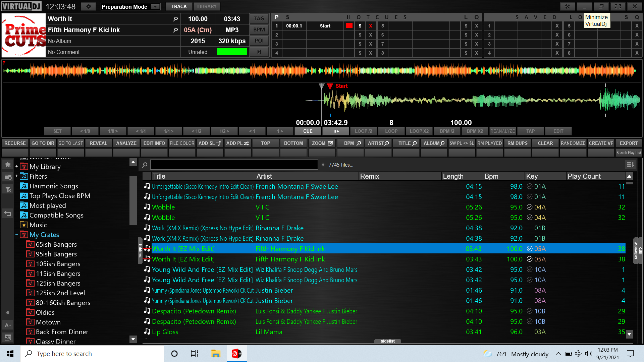Click the TITLE search button
Image resolution: width=644 pixels, height=362 pixels.
tap(407, 143)
